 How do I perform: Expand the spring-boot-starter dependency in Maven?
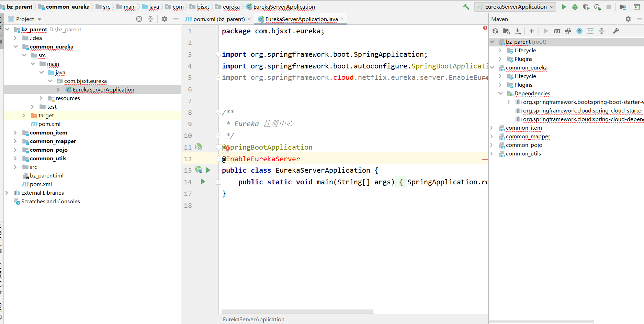509,102
